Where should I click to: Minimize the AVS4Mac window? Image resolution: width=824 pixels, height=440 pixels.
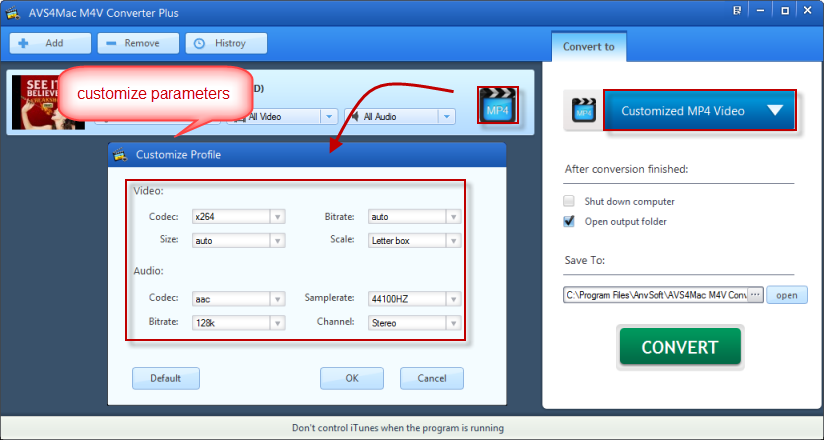click(760, 11)
